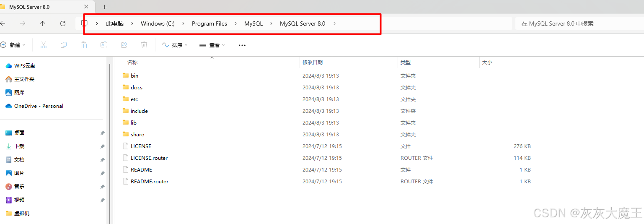Open the new tab plus button
This screenshot has width=644, height=224.
pos(105,7)
